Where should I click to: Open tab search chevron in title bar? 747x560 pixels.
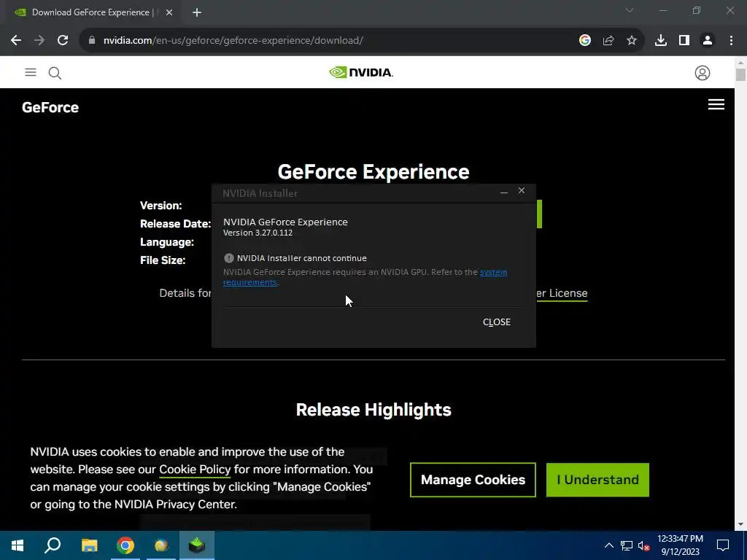[630, 10]
